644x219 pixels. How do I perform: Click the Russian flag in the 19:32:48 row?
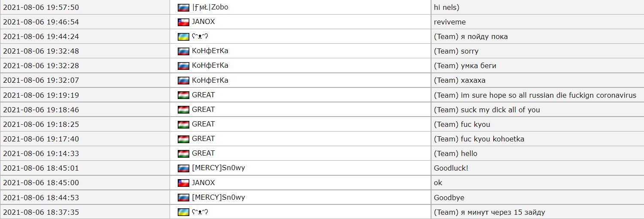pos(183,51)
